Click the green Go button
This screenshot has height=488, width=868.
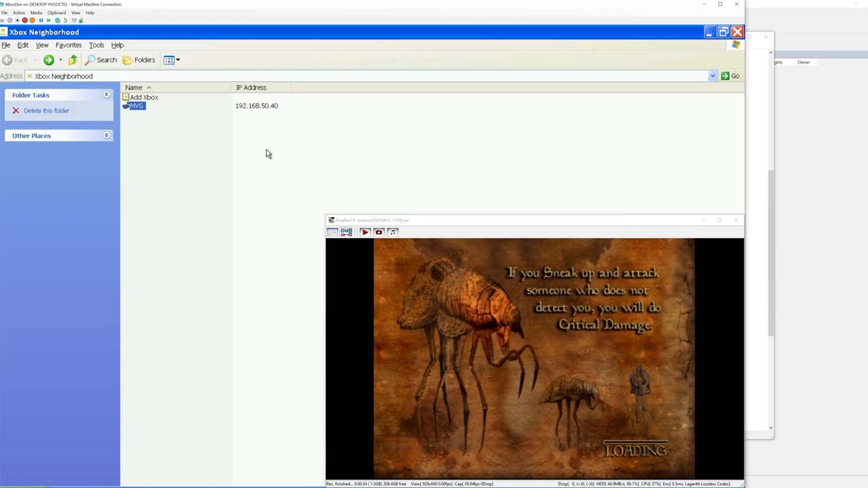[730, 76]
